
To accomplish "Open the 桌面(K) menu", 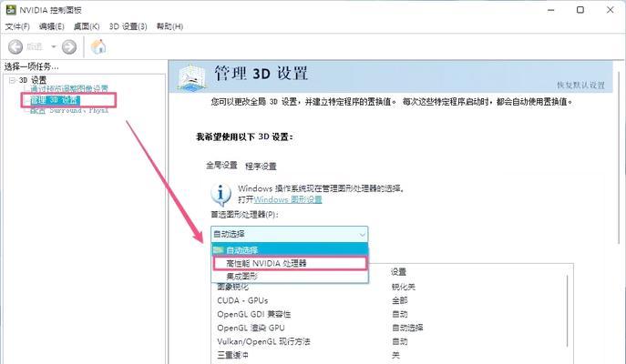I will [x=87, y=26].
